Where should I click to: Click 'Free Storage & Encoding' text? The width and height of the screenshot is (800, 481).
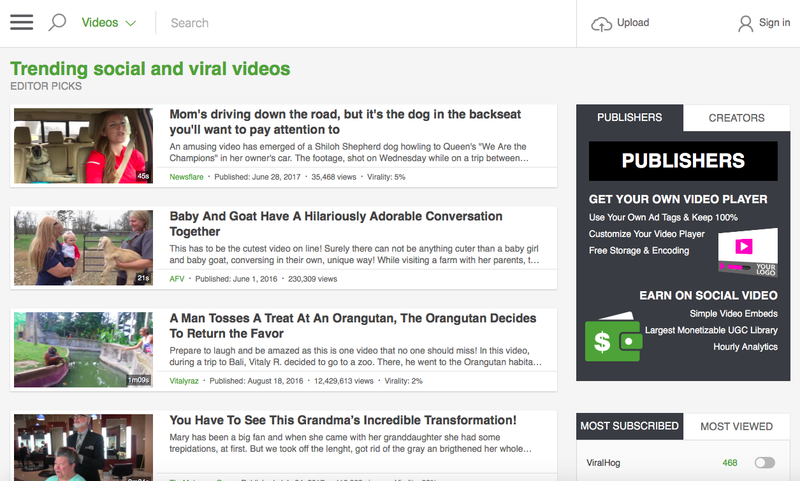click(639, 250)
